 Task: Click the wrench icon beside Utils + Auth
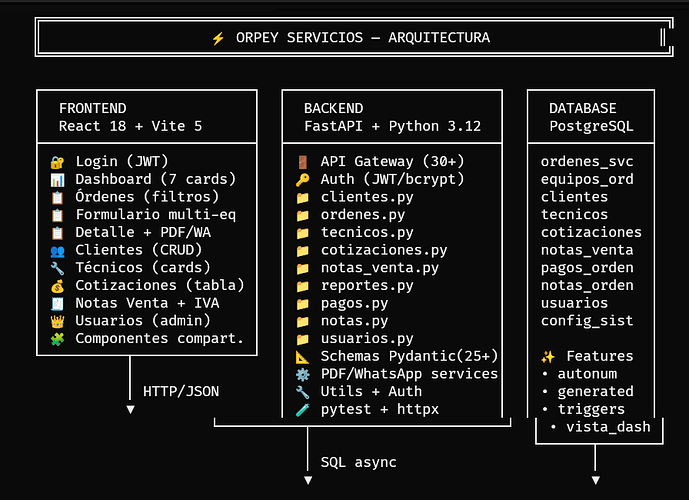coord(302,392)
